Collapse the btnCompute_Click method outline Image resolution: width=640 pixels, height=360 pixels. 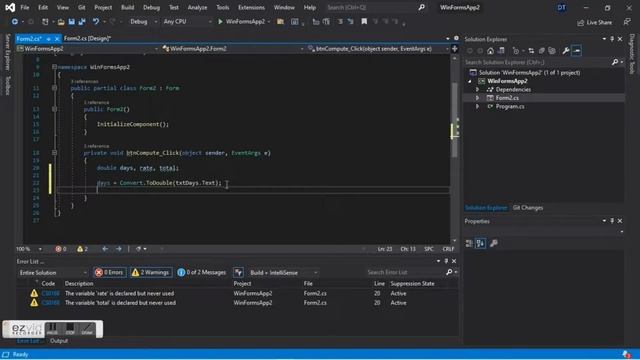(x=54, y=153)
